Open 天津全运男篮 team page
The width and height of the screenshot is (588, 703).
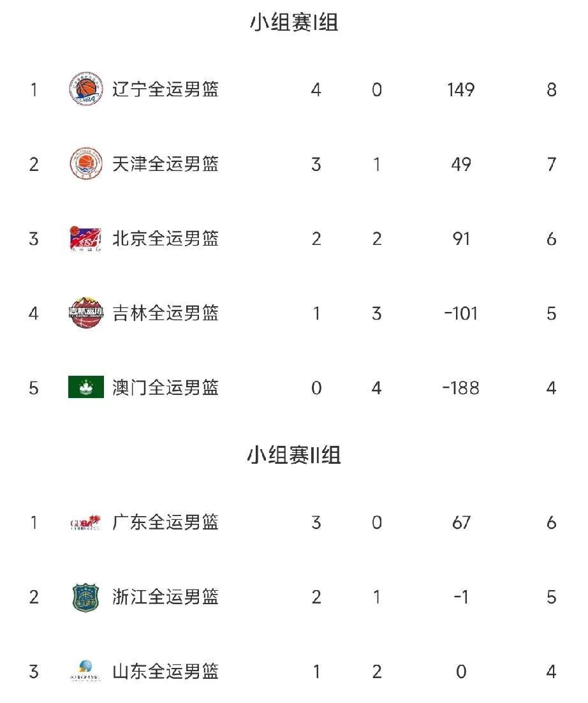coord(166,164)
